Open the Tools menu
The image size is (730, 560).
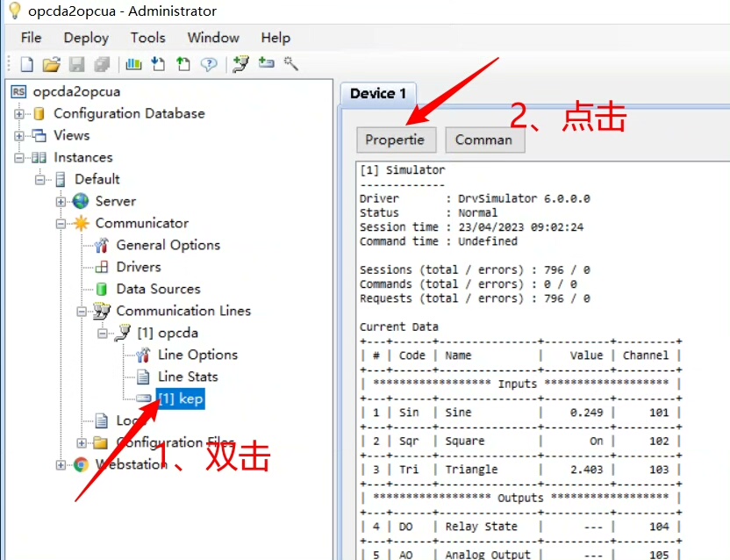coord(148,38)
